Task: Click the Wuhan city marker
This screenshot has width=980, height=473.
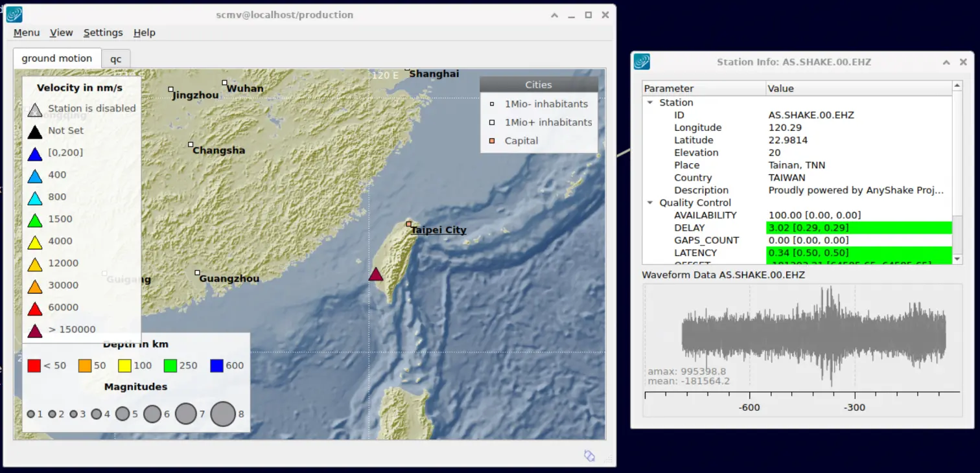Action: [224, 82]
